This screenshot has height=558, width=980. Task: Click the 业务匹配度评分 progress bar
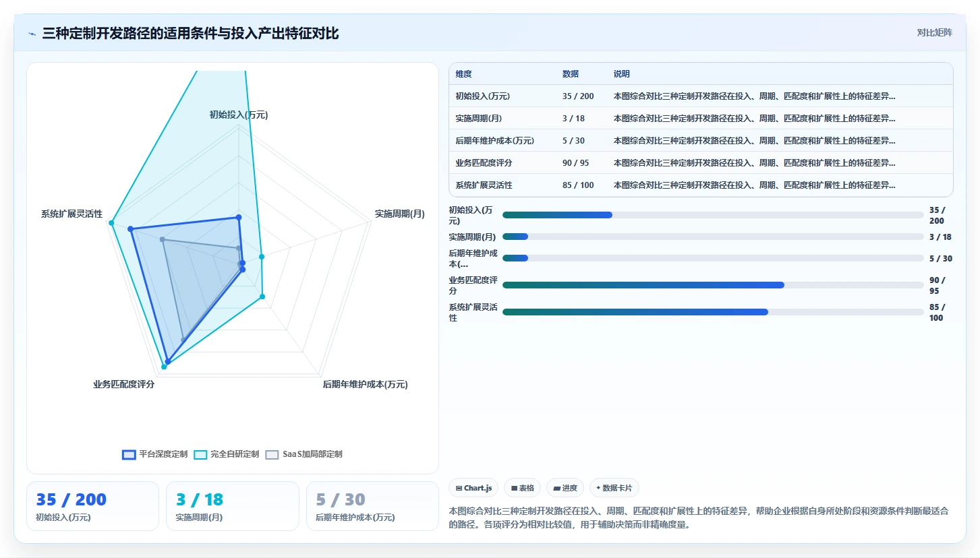713,285
